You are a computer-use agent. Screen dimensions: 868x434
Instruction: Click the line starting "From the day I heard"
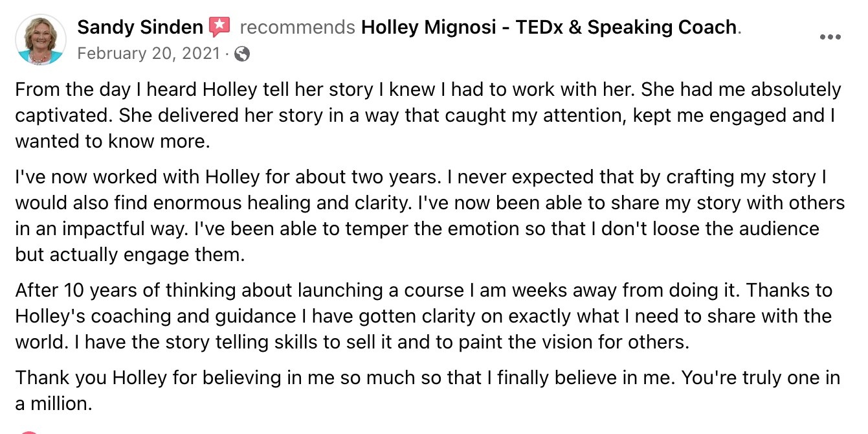point(428,89)
